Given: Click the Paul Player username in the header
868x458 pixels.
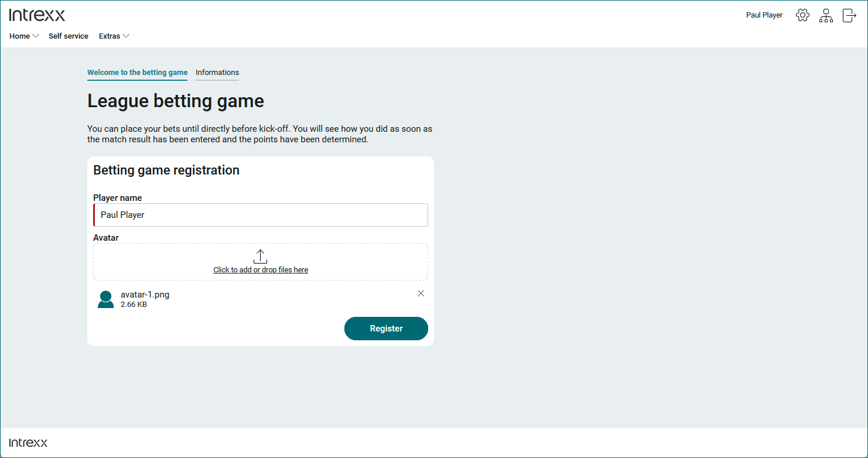Looking at the screenshot, I should tap(764, 15).
